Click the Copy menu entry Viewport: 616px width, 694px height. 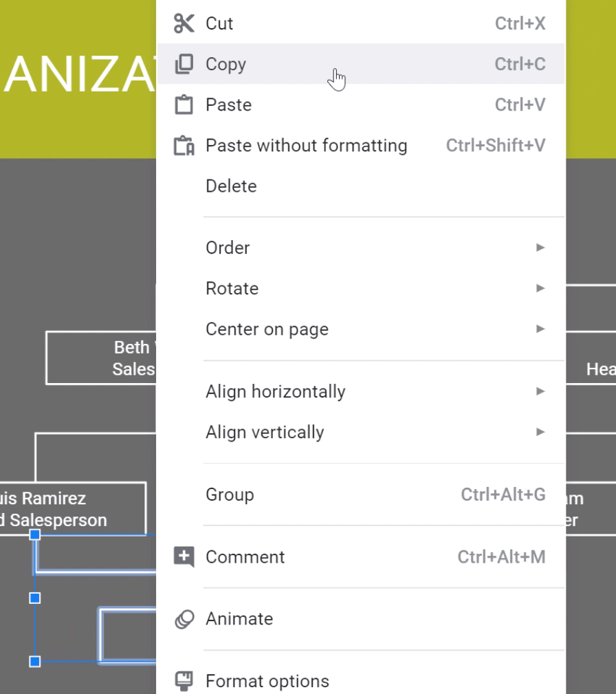click(x=225, y=63)
